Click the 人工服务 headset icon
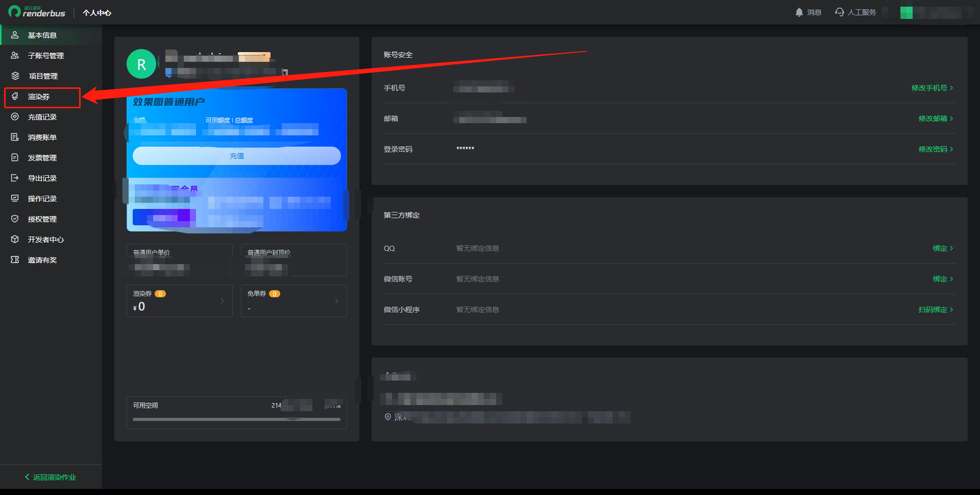This screenshot has width=980, height=495. (839, 12)
